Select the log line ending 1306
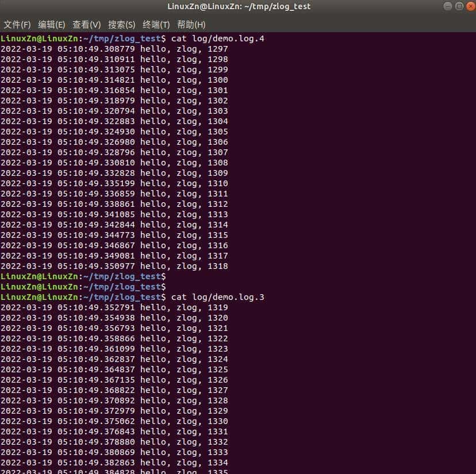This screenshot has height=474, width=476. click(x=114, y=142)
